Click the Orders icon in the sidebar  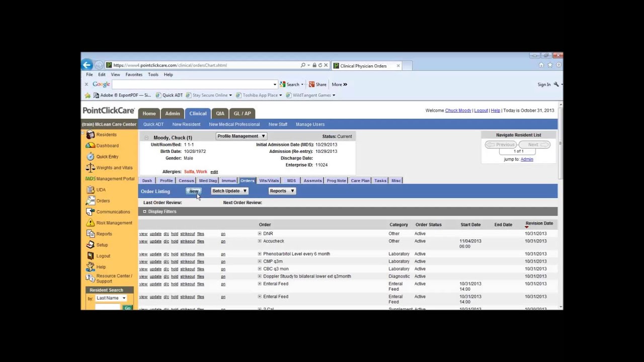click(x=90, y=201)
